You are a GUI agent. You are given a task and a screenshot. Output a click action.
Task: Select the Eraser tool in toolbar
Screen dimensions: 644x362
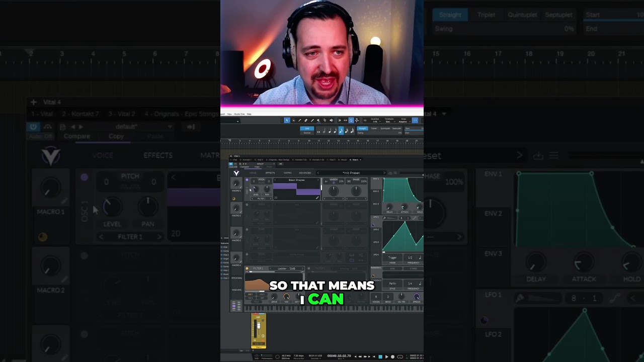(x=306, y=120)
